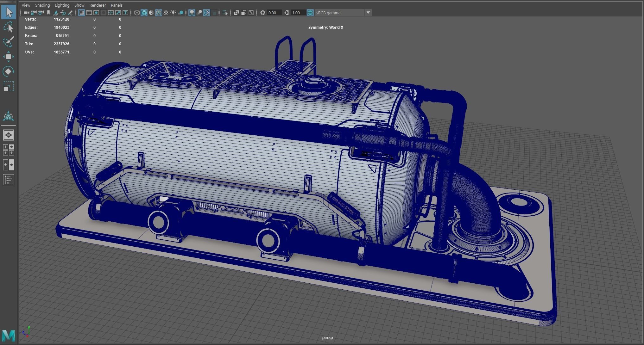The height and width of the screenshot is (345, 644).
Task: Pick the Paint Selection tool
Action: [9, 42]
